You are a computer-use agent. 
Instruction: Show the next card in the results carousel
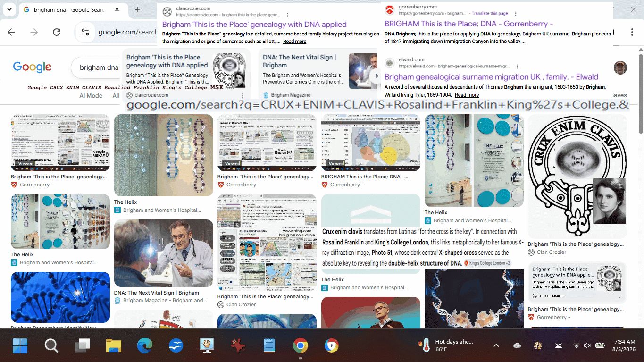click(376, 76)
